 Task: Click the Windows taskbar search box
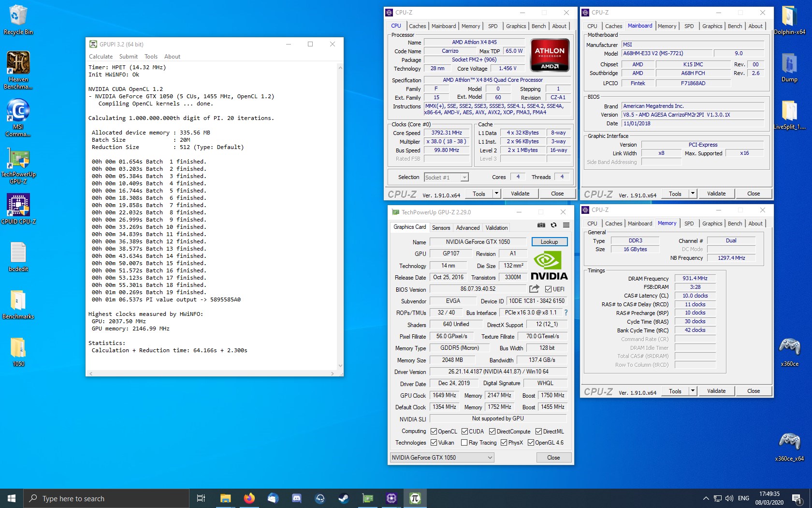click(x=106, y=498)
